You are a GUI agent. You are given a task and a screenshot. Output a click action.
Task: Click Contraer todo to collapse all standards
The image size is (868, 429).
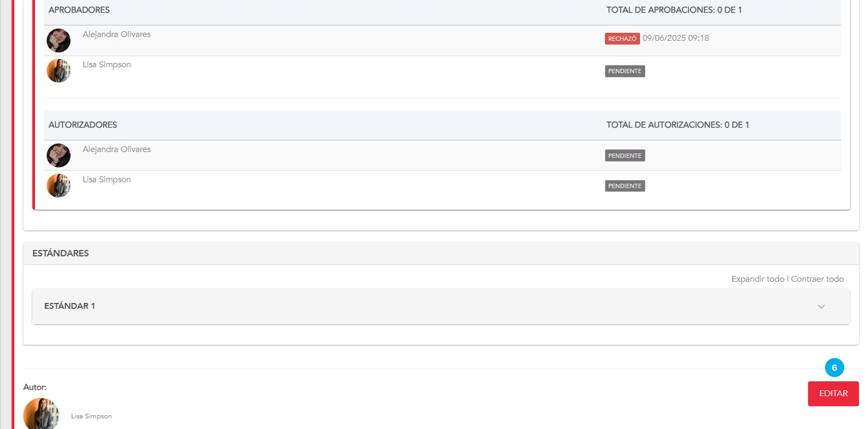817,279
